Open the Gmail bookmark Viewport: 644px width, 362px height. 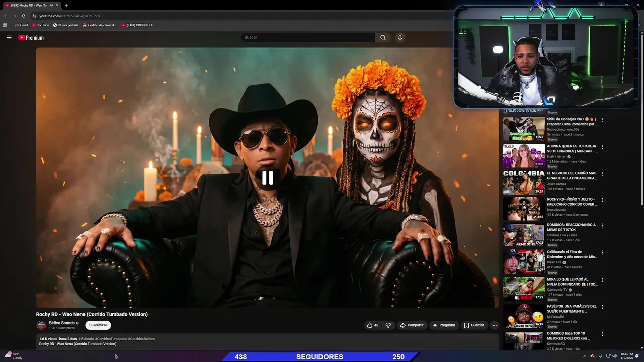(x=21, y=25)
